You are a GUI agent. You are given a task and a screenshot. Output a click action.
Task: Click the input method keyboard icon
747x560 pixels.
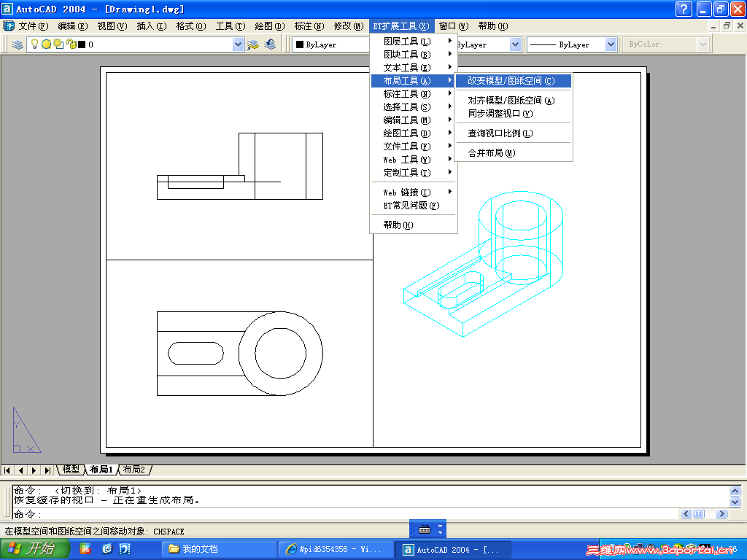coord(425,529)
